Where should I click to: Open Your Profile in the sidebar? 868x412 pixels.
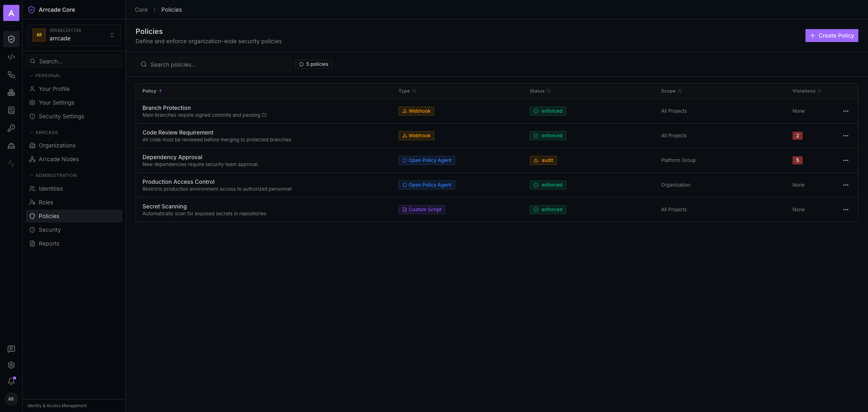pos(74,89)
